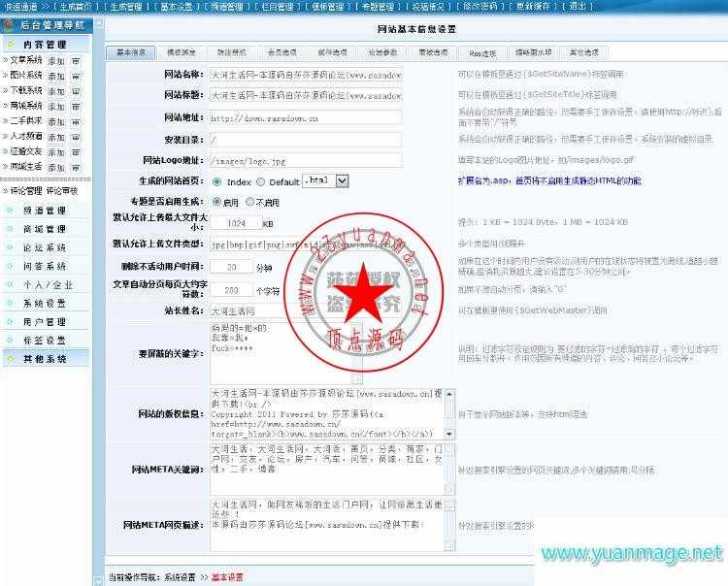Switch to the 防注册机 tab
Screen dimensions: 728x586
(232, 53)
